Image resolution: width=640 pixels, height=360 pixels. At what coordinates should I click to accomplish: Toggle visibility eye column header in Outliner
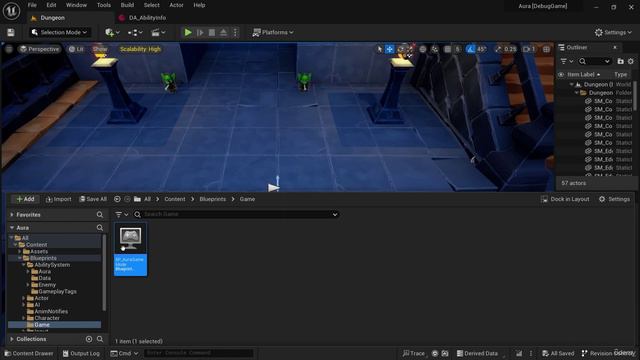561,74
